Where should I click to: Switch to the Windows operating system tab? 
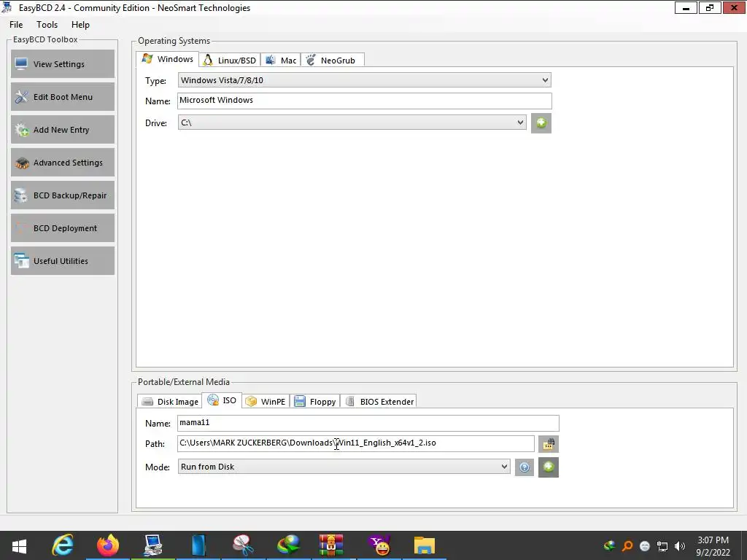168,59
